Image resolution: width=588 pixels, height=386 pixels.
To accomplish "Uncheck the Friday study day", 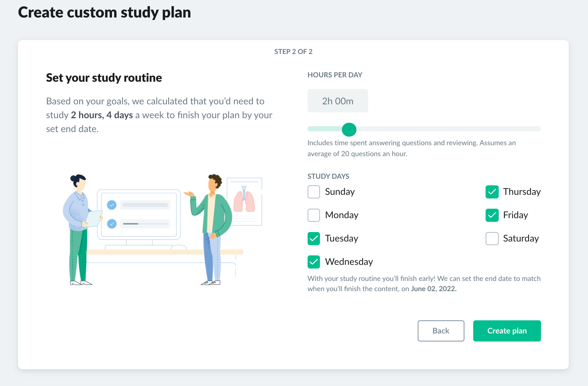I will tap(492, 215).
